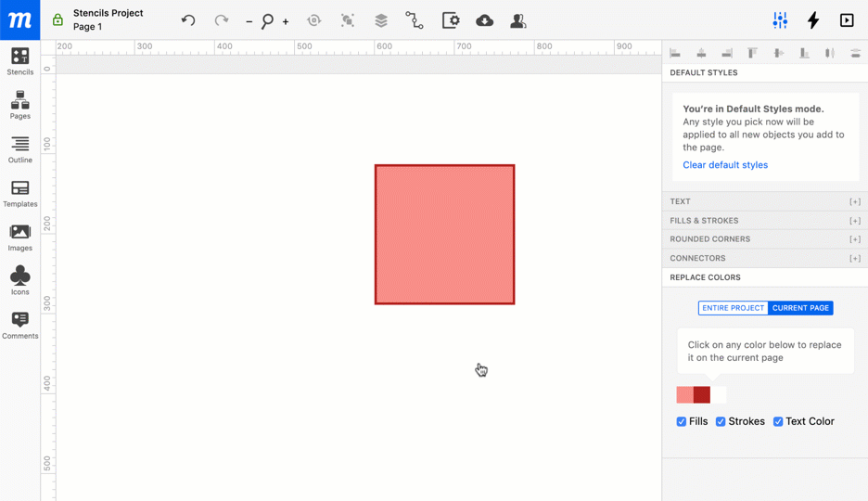Pick the dark red color swatch
The height and width of the screenshot is (501, 868).
[x=701, y=394]
